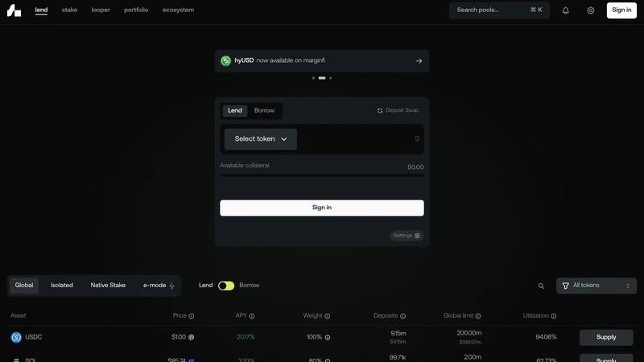Click the $0.00 available collateral value
Image resolution: width=644 pixels, height=362 pixels.
pyautogui.click(x=415, y=167)
